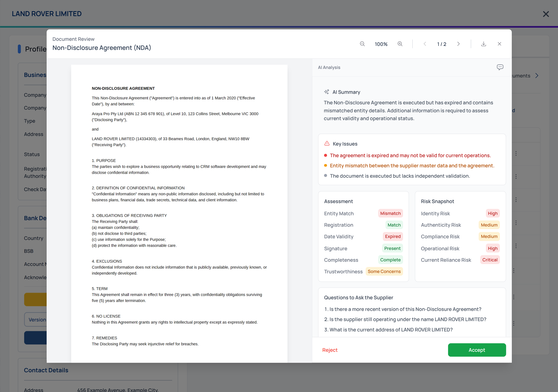
Task: Click the 1. PURPOSE section heading
Action: click(104, 160)
